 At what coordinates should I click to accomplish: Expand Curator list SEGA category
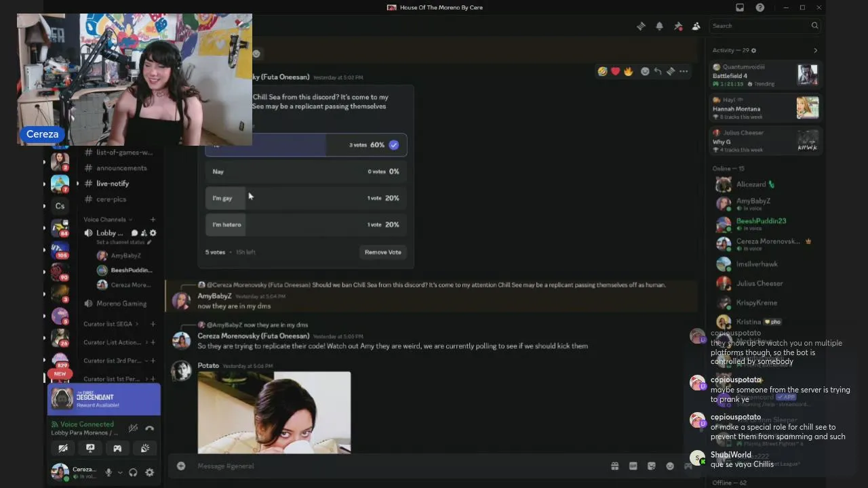pos(111,324)
